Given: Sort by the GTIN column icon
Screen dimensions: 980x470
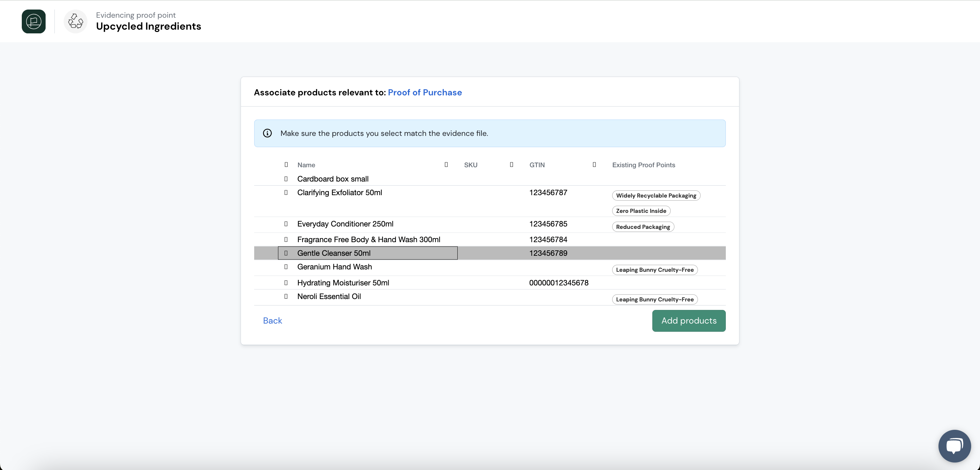Looking at the screenshot, I should tap(594, 164).
